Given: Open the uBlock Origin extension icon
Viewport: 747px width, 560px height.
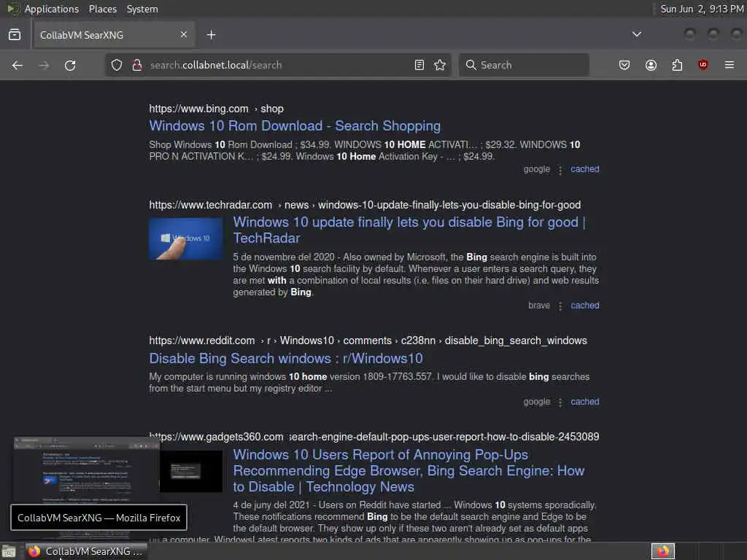Looking at the screenshot, I should tap(703, 65).
